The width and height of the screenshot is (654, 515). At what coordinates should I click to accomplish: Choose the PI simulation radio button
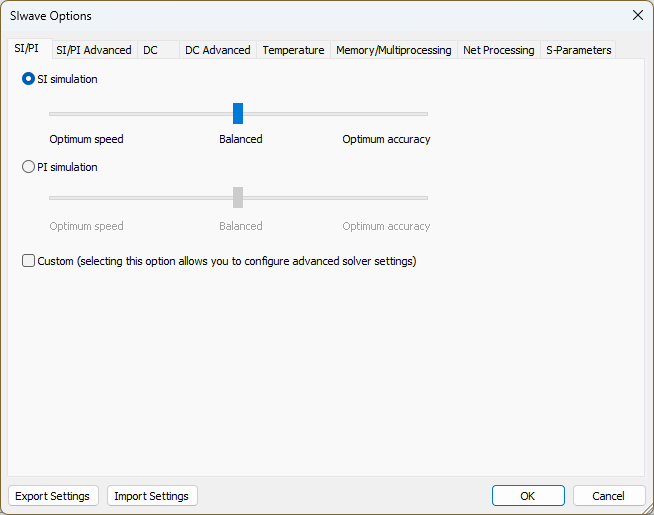pos(29,167)
